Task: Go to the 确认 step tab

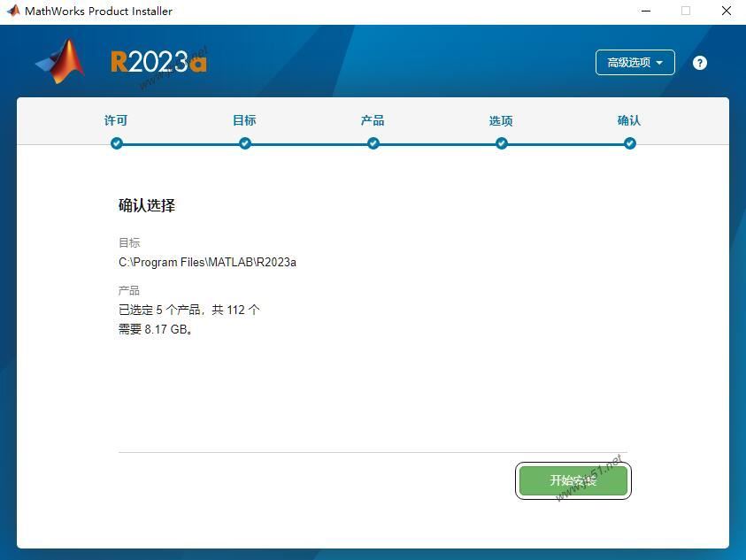Action: (629, 120)
